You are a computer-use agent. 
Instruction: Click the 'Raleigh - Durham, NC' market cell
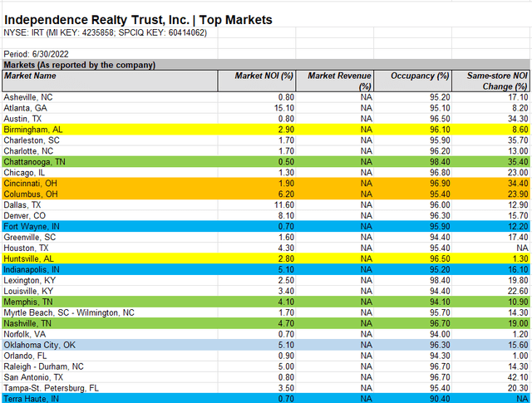pyautogui.click(x=110, y=366)
